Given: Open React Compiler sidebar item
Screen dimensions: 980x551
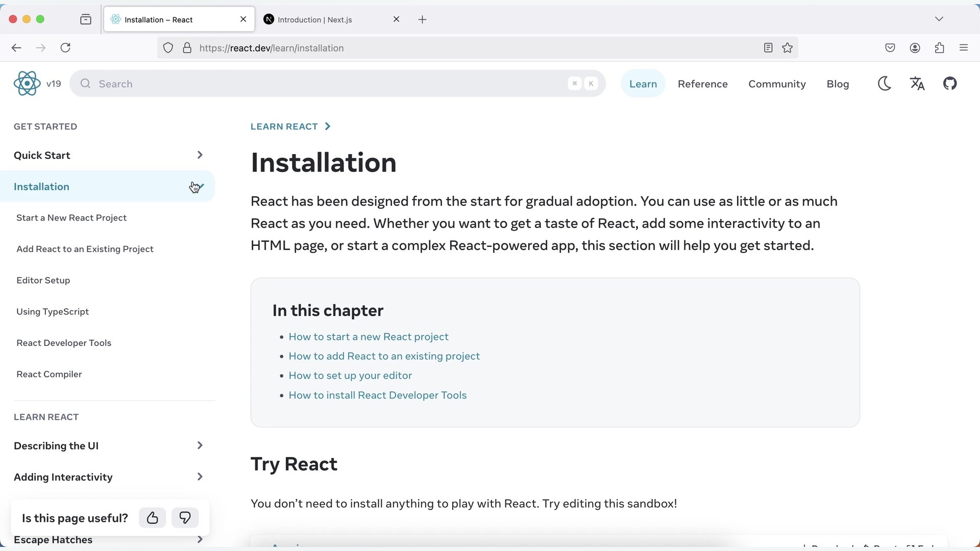Looking at the screenshot, I should (x=49, y=374).
